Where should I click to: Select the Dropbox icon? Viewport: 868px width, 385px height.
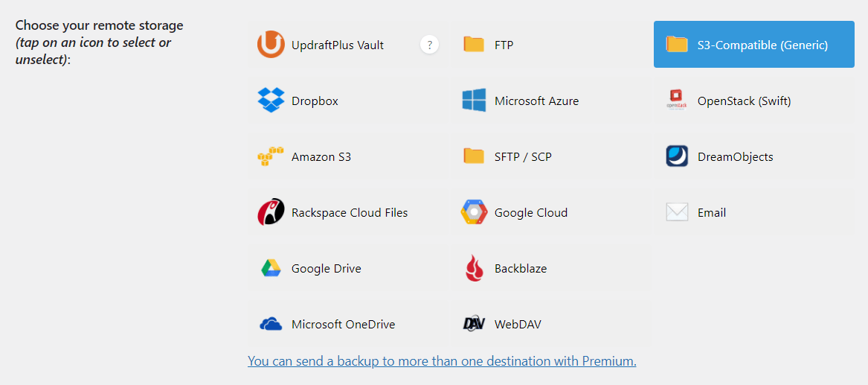tap(271, 101)
